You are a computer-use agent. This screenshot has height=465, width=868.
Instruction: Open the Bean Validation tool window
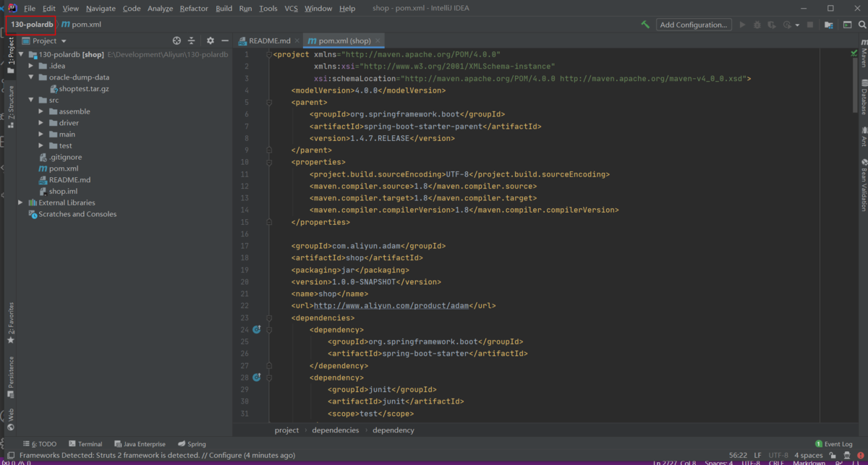coord(864,185)
